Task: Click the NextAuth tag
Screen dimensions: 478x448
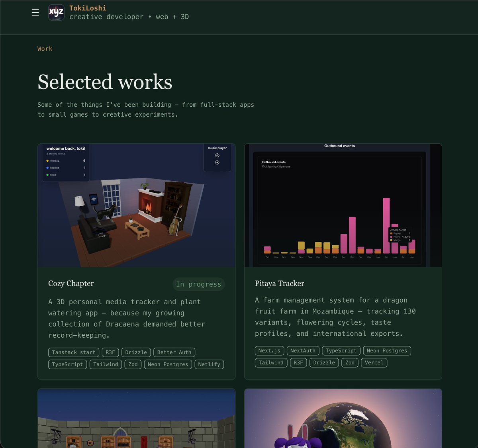Action: pos(303,351)
